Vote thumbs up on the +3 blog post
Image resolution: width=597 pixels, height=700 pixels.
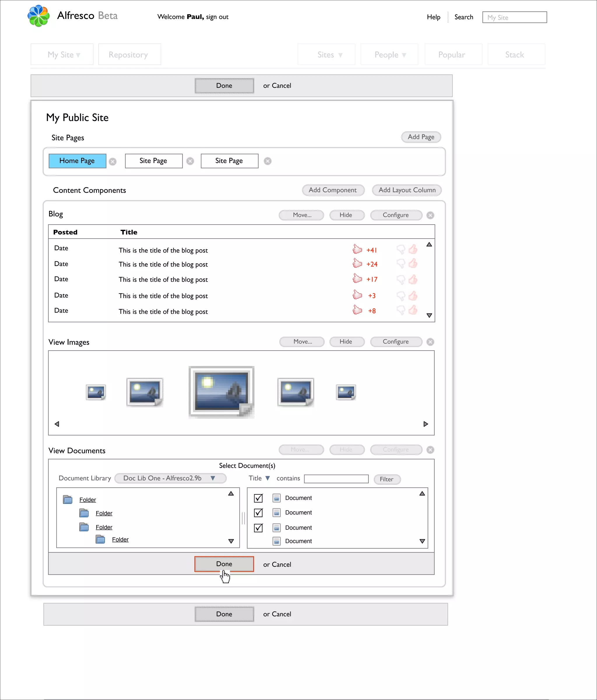[x=413, y=296]
